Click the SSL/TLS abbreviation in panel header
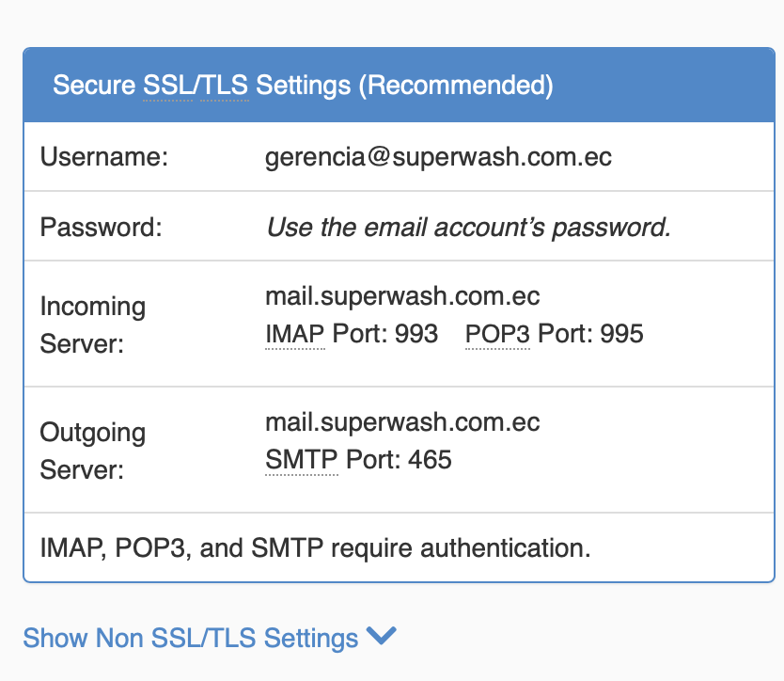 pyautogui.click(x=196, y=86)
